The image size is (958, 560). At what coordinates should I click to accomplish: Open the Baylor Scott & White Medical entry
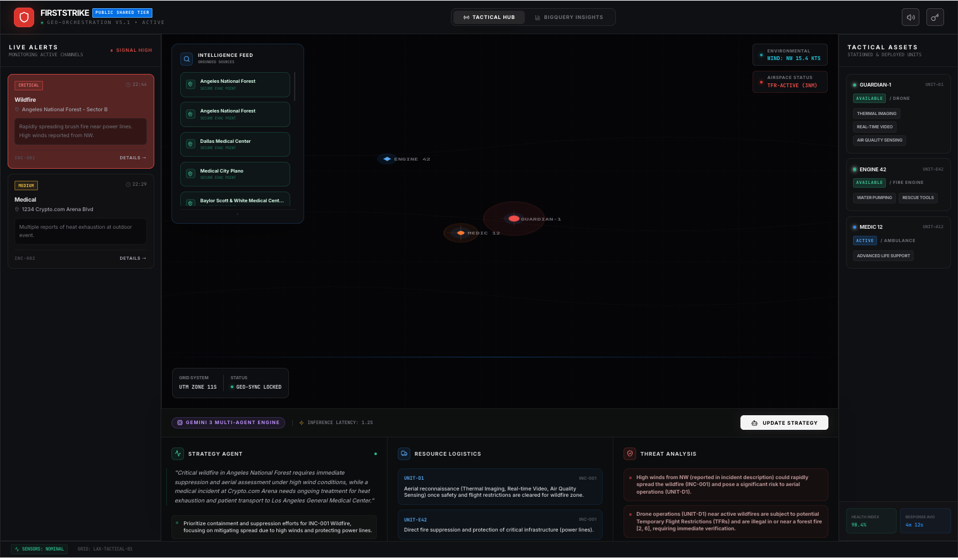click(235, 200)
